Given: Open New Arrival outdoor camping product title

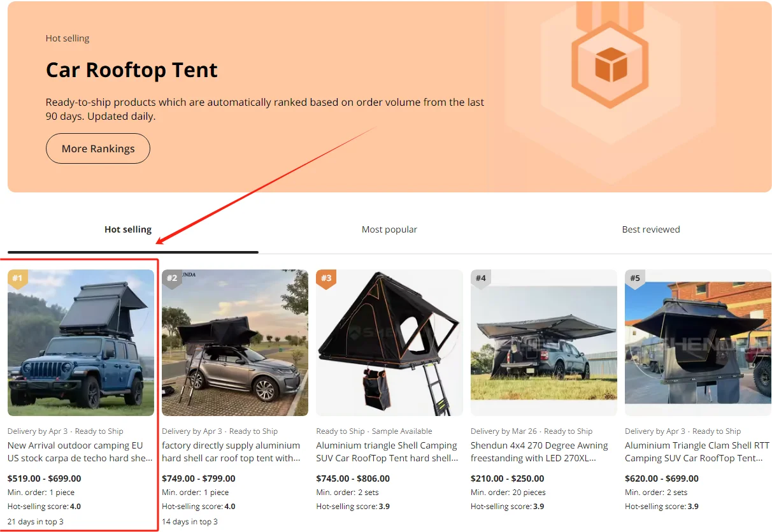Looking at the screenshot, I should point(80,452).
